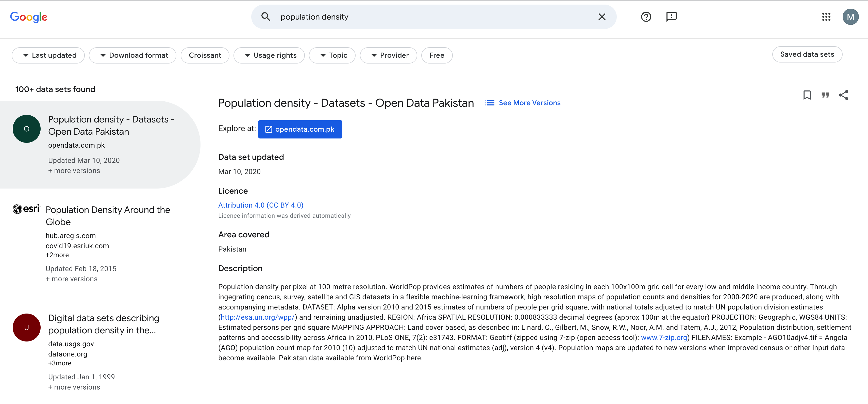Open the Download format dropdown
The height and width of the screenshot is (404, 868).
(x=132, y=55)
